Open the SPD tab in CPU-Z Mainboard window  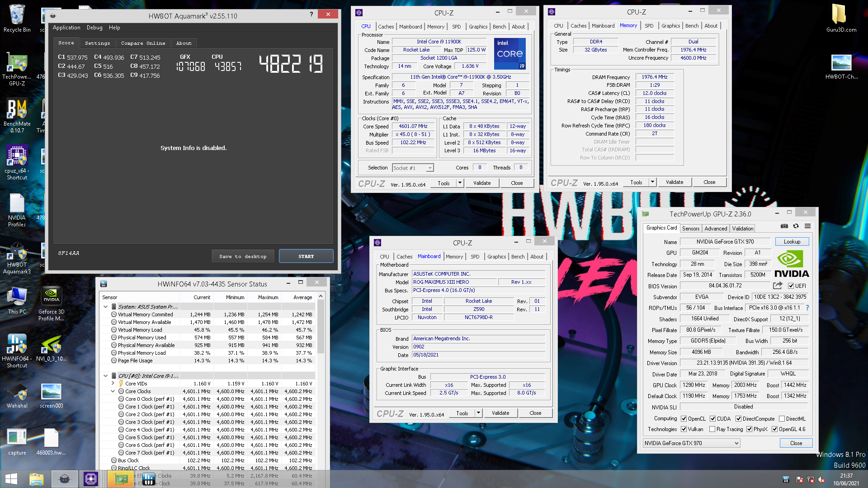pyautogui.click(x=475, y=257)
